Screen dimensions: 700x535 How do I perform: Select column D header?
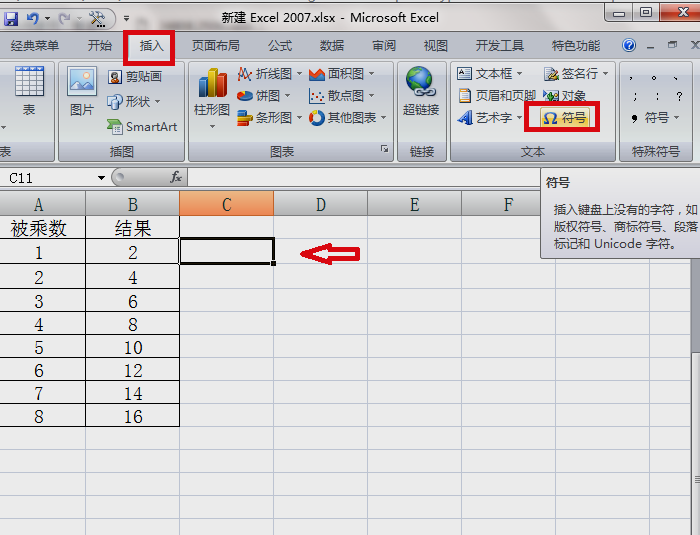click(x=320, y=204)
